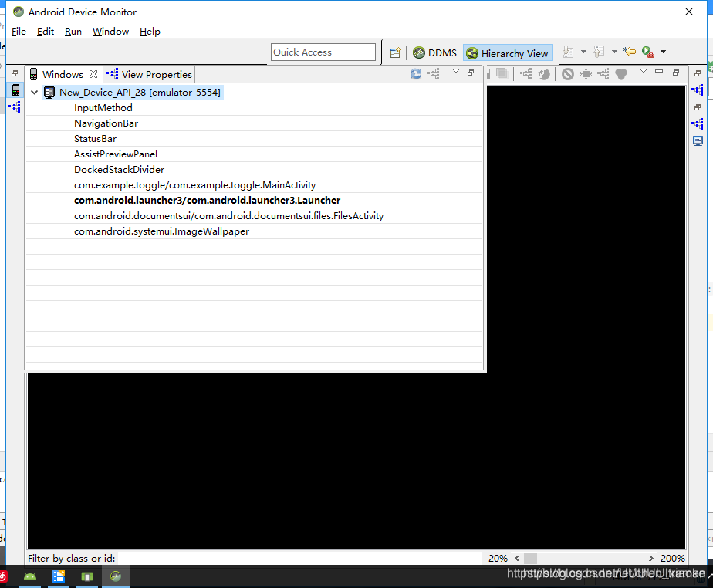
Task: Minimize the tree view panel
Action: [658, 72]
